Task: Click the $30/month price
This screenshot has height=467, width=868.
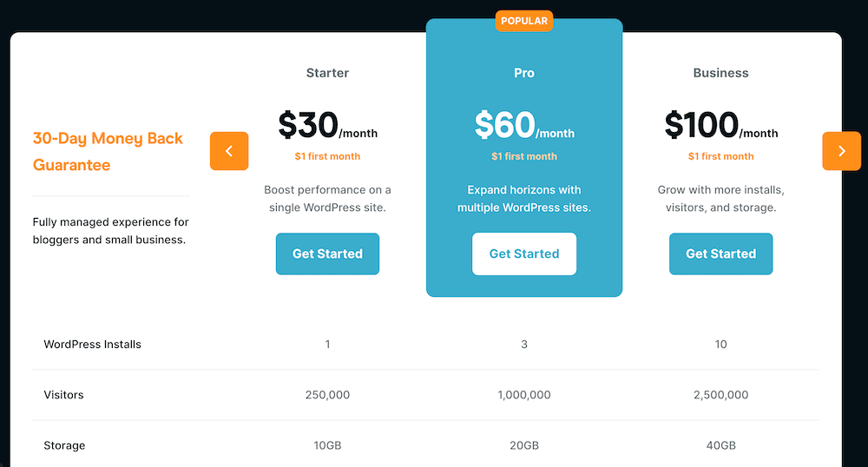Action: pos(327,126)
